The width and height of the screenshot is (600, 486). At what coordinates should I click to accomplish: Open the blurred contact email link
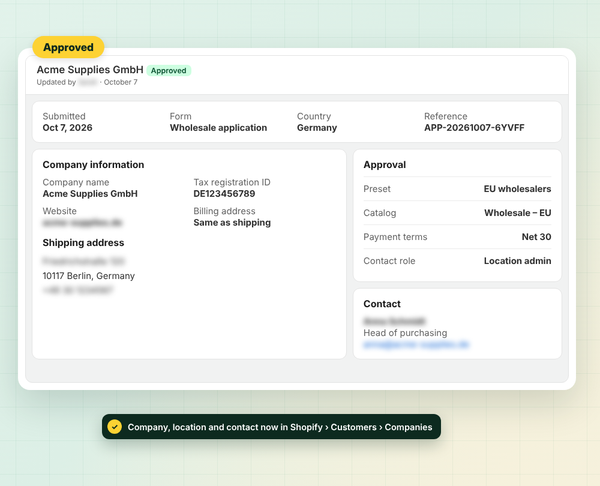pos(416,344)
